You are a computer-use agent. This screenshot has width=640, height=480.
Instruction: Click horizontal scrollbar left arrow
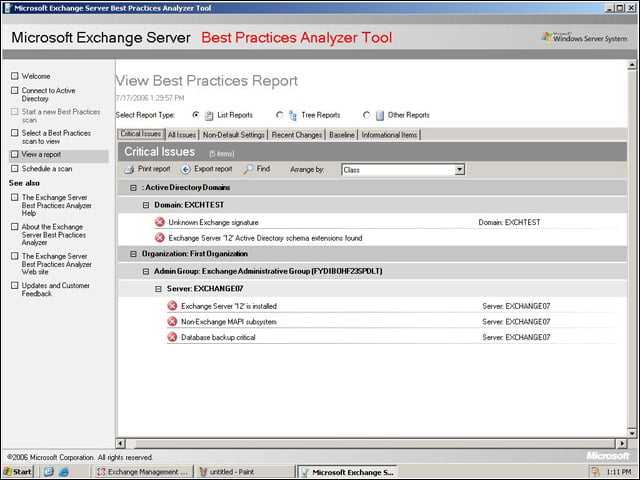click(121, 443)
